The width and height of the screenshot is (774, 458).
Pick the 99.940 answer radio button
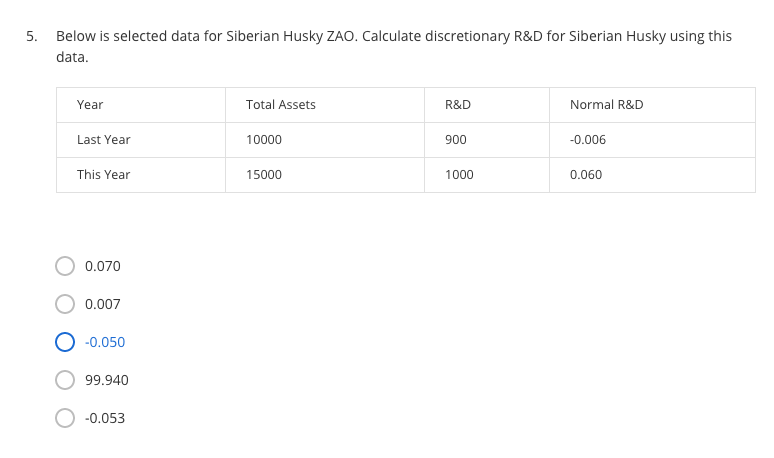point(65,380)
